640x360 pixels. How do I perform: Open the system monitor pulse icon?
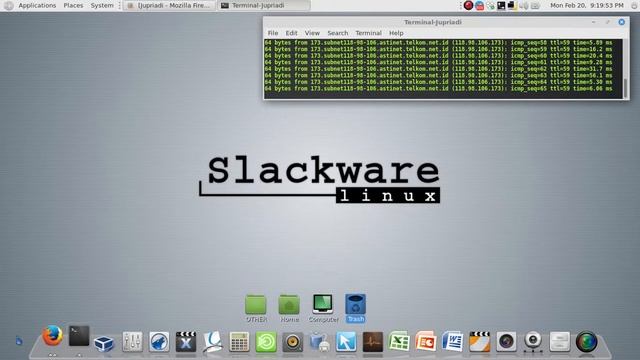coord(373,342)
